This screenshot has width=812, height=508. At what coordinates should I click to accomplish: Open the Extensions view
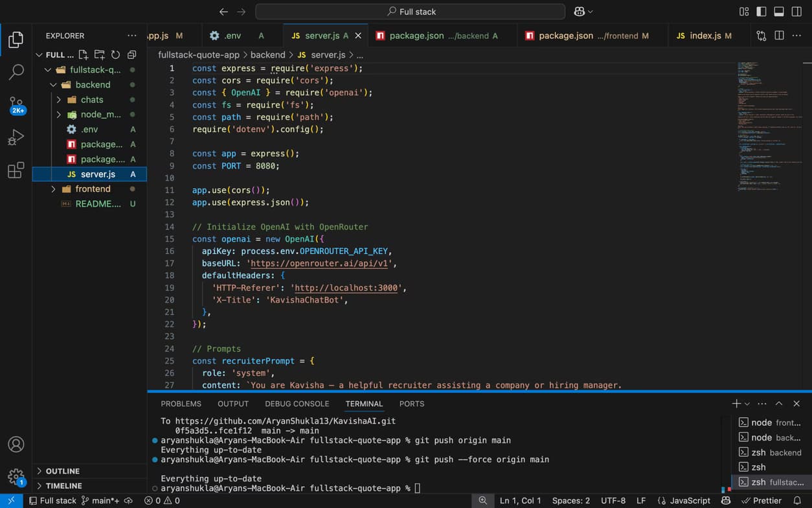16,170
